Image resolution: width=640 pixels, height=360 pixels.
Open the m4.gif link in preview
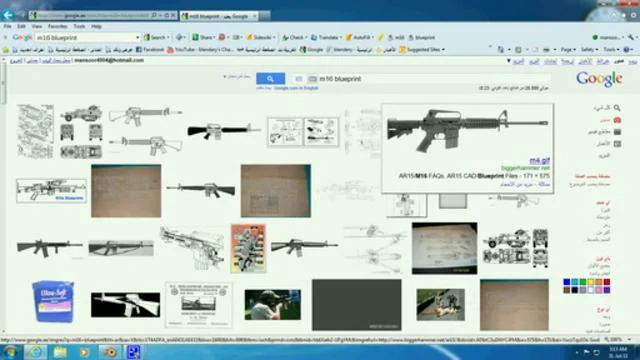pos(539,160)
